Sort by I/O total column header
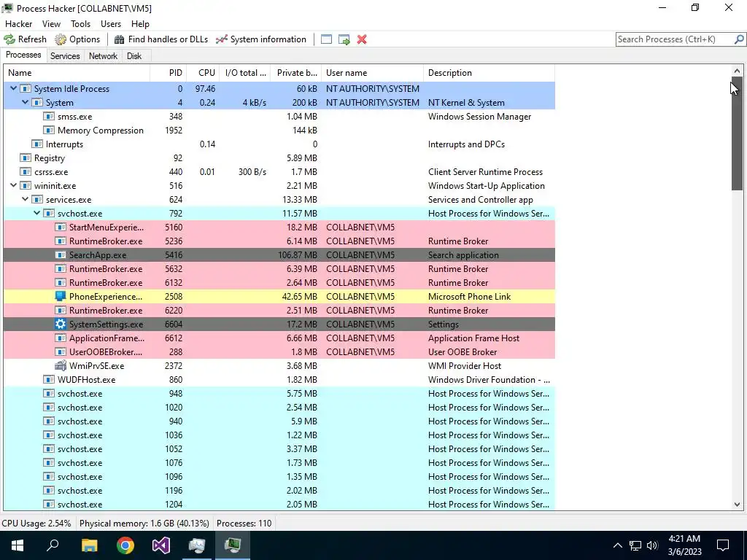This screenshot has height=560, width=747. pos(245,73)
